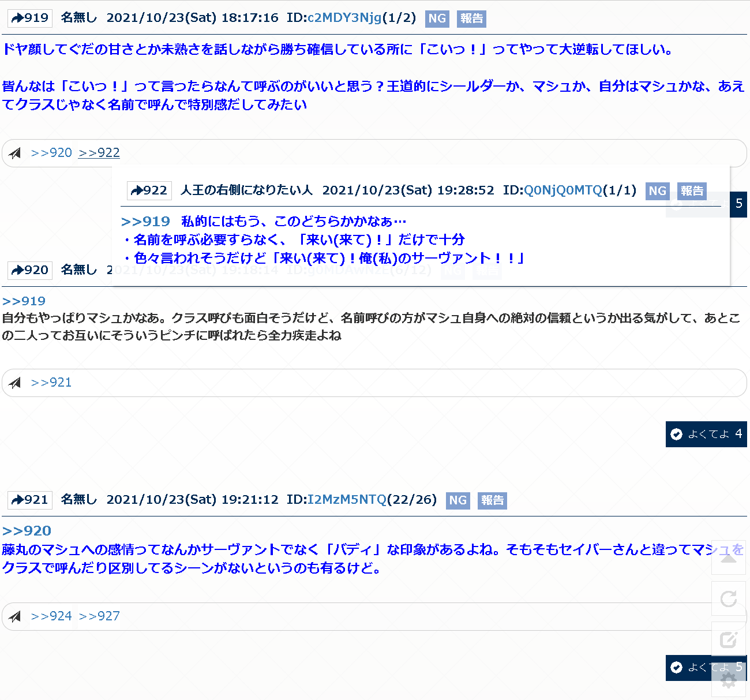
Task: Open user ID c2MDY3Njg link
Action: 344,18
